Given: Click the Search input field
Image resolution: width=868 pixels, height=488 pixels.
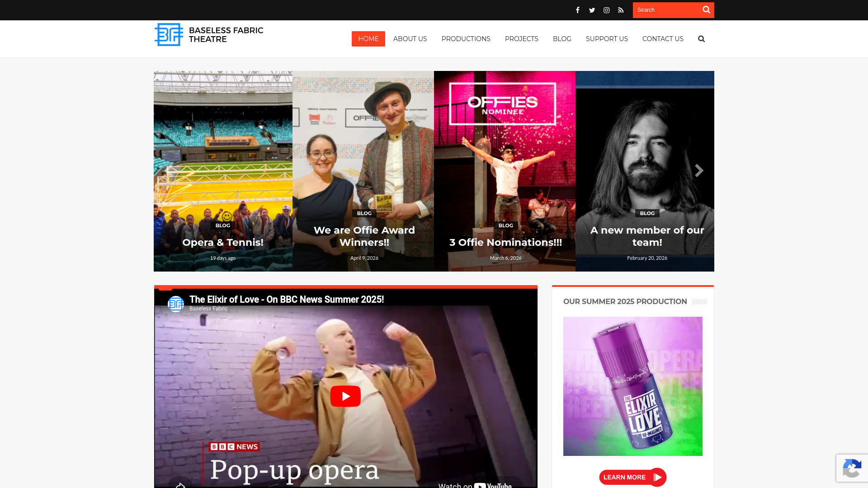Looking at the screenshot, I should pos(666,10).
